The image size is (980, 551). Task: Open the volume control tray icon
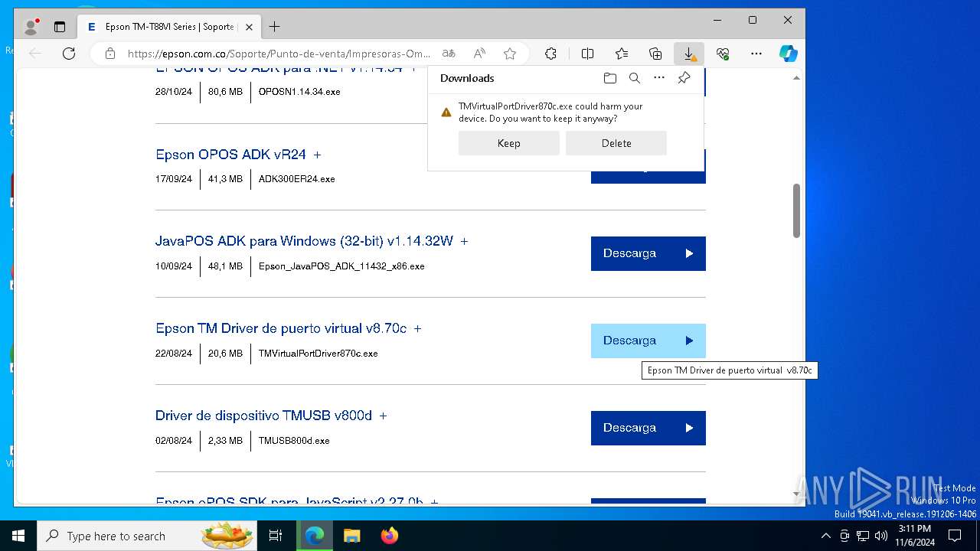coord(880,536)
